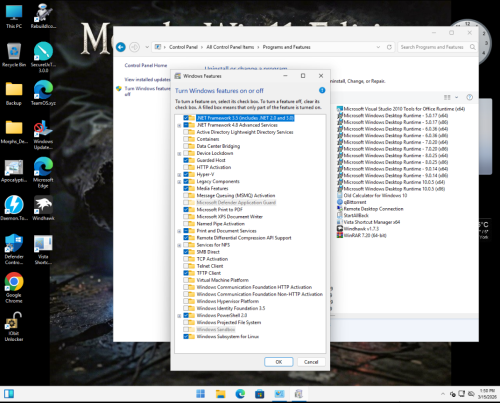Open File Explorer from the taskbar
Image resolution: width=500 pixels, height=403 pixels.
pyautogui.click(x=220, y=394)
